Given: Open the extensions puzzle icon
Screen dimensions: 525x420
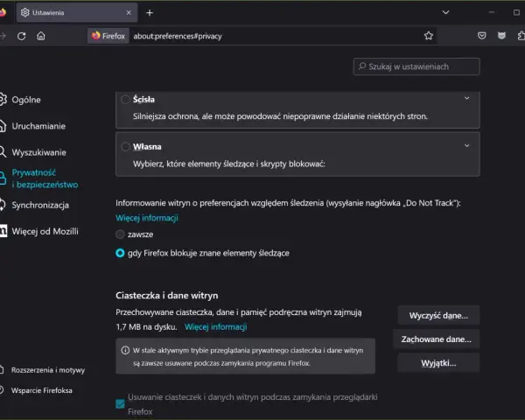Looking at the screenshot, I should coord(521,36).
